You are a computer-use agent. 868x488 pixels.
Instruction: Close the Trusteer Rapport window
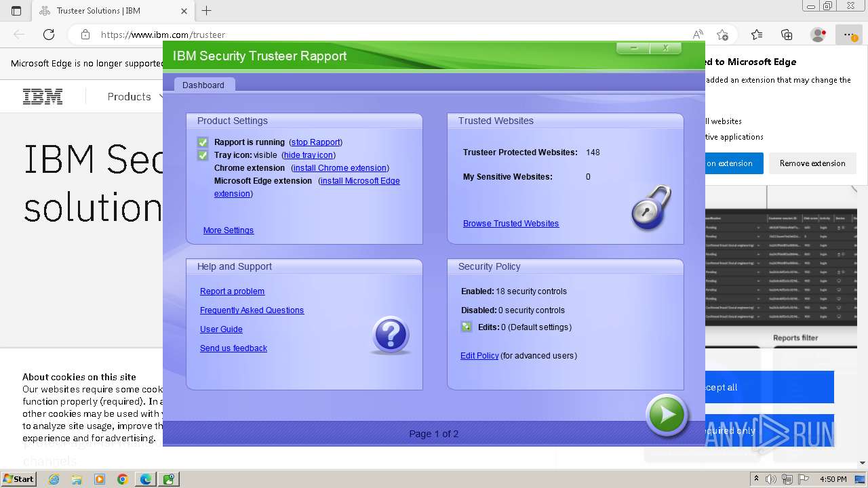click(666, 48)
